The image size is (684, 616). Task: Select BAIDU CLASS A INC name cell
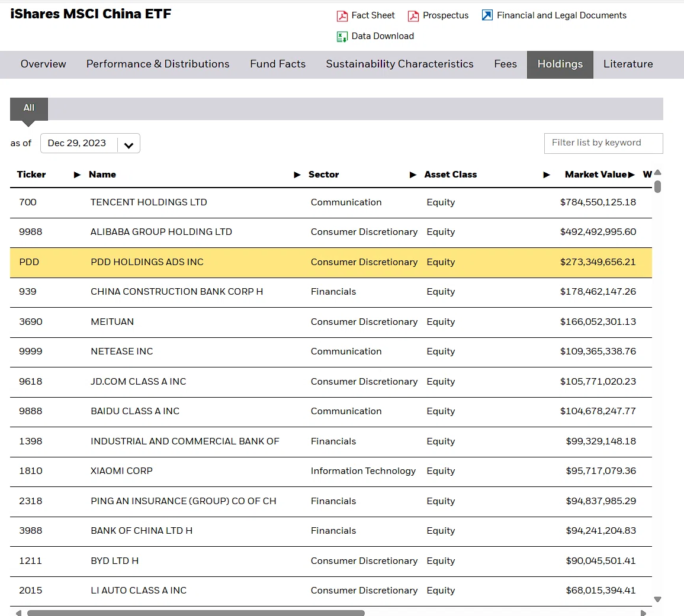tap(135, 411)
